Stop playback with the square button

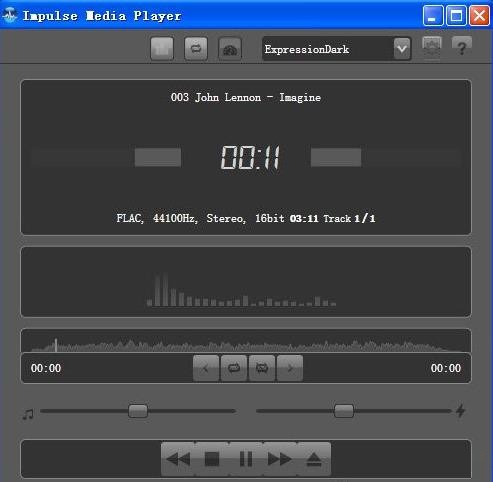(x=212, y=459)
